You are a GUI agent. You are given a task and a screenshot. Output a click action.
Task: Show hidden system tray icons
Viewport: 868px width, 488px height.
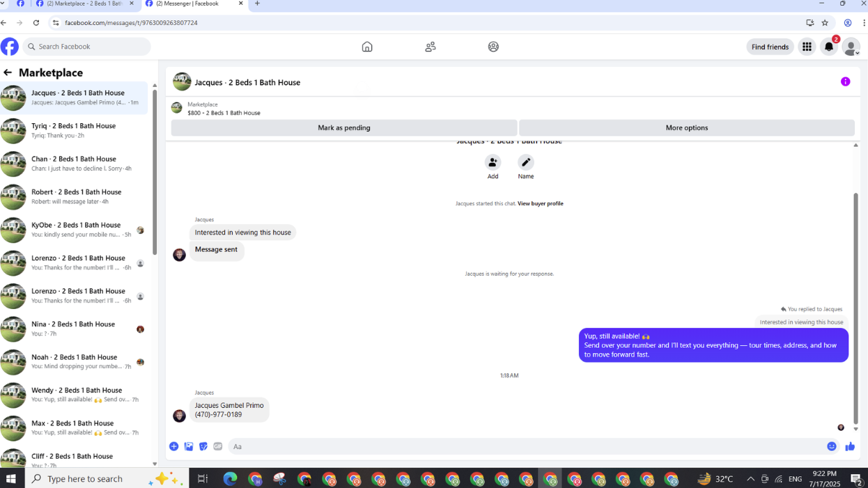click(750, 478)
